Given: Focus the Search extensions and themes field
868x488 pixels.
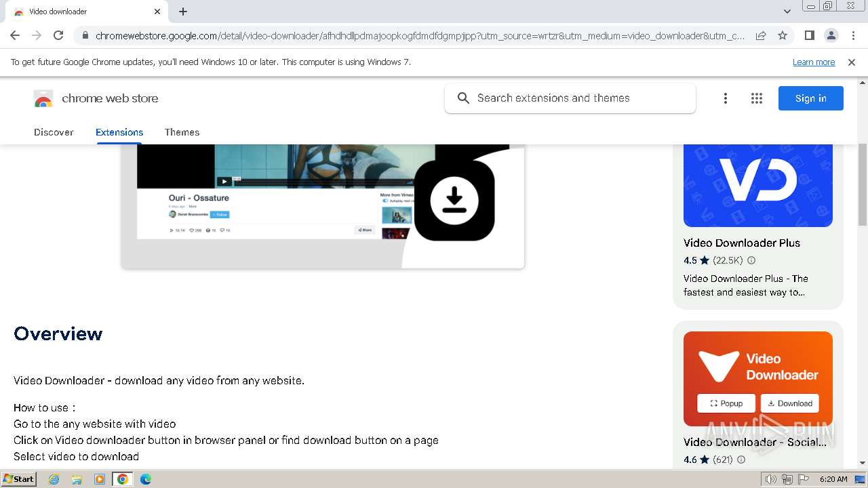Looking at the screenshot, I should [x=570, y=98].
